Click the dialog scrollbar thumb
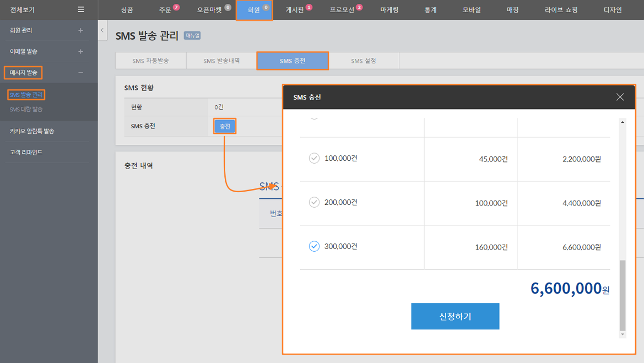The height and width of the screenshot is (363, 644). click(x=623, y=295)
